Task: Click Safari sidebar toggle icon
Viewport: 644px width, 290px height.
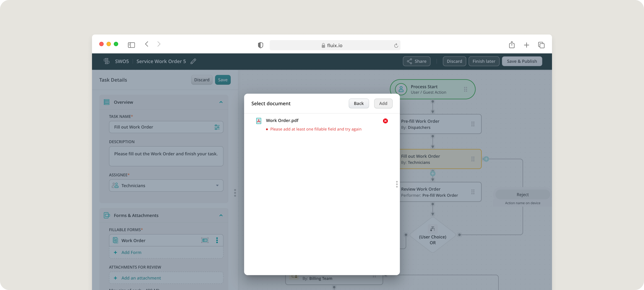Action: pyautogui.click(x=131, y=45)
